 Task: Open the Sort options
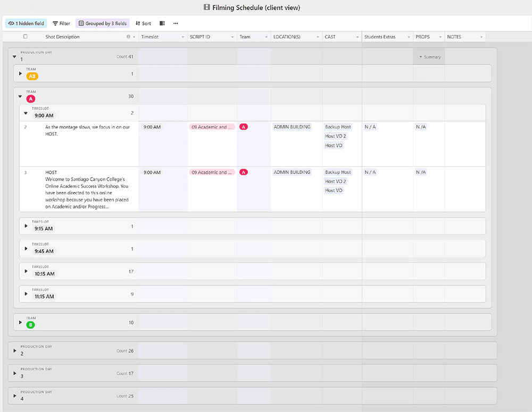143,23
